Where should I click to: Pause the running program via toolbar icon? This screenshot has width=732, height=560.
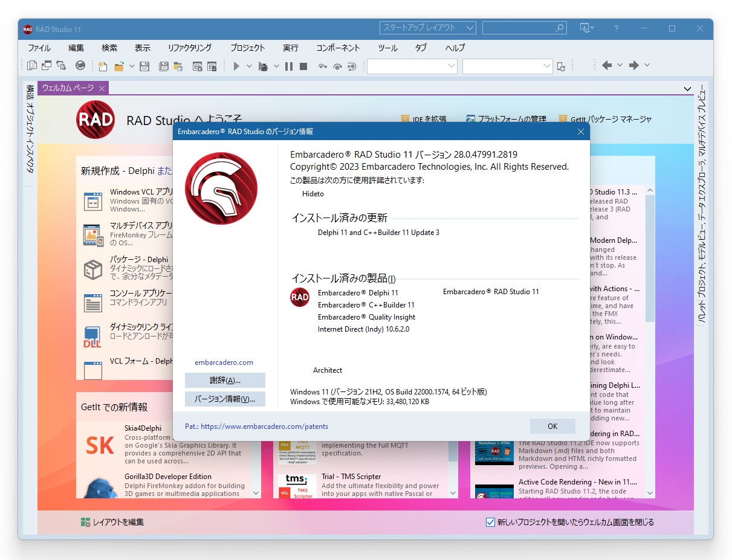pyautogui.click(x=289, y=66)
